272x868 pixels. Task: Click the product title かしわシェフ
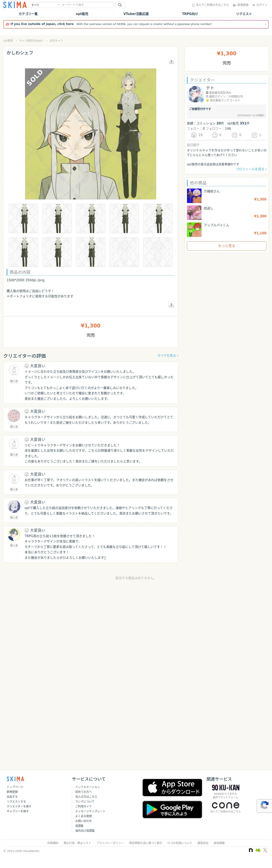point(20,52)
